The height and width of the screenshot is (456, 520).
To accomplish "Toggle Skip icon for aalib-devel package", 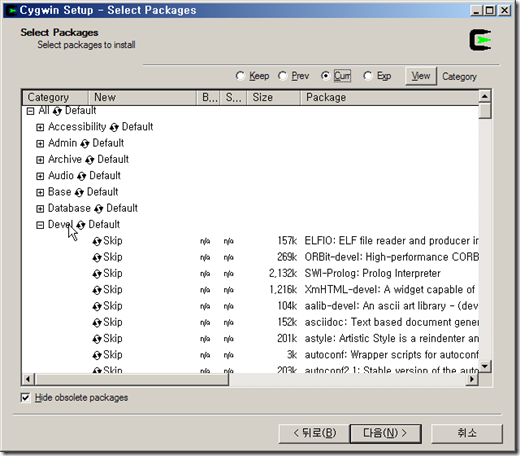I will (x=97, y=306).
